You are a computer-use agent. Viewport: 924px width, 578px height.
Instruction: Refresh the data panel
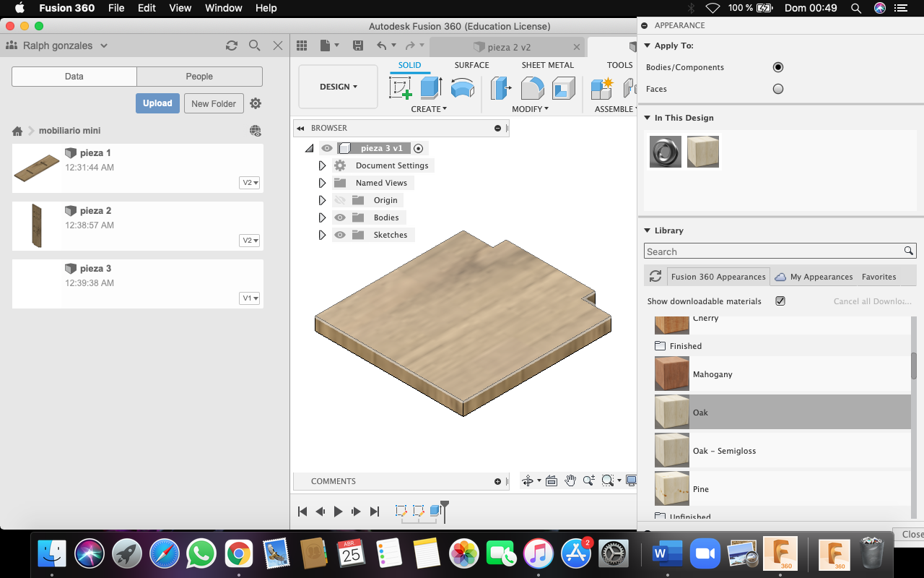(x=232, y=46)
